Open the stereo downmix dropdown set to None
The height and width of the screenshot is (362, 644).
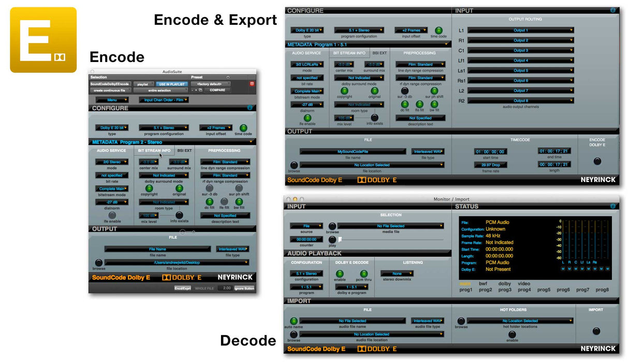(398, 274)
